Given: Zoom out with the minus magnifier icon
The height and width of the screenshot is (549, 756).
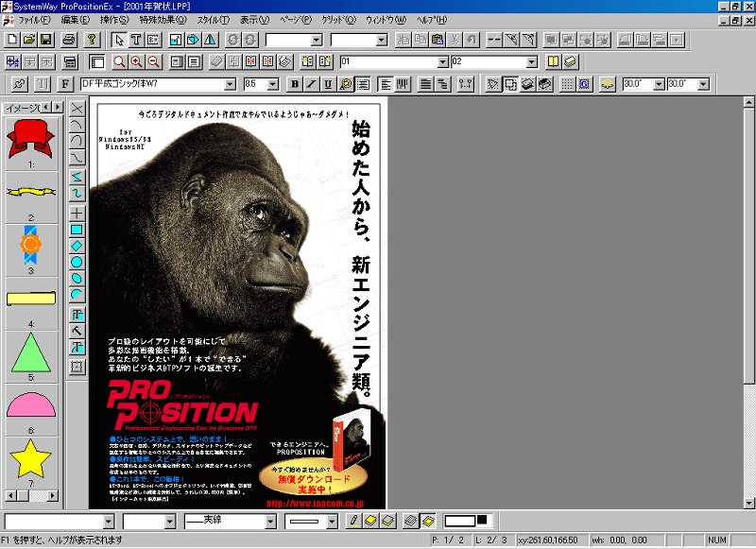Looking at the screenshot, I should [153, 61].
